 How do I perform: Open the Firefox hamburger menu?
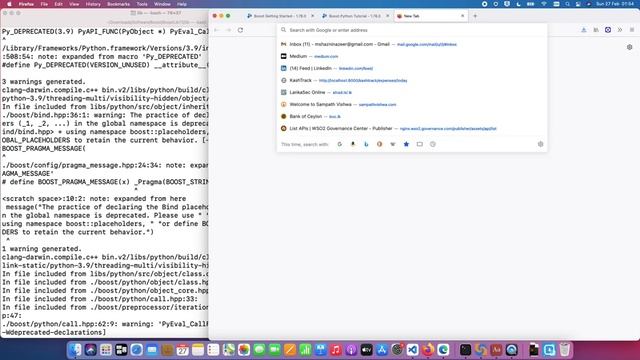pyautogui.click(x=631, y=30)
